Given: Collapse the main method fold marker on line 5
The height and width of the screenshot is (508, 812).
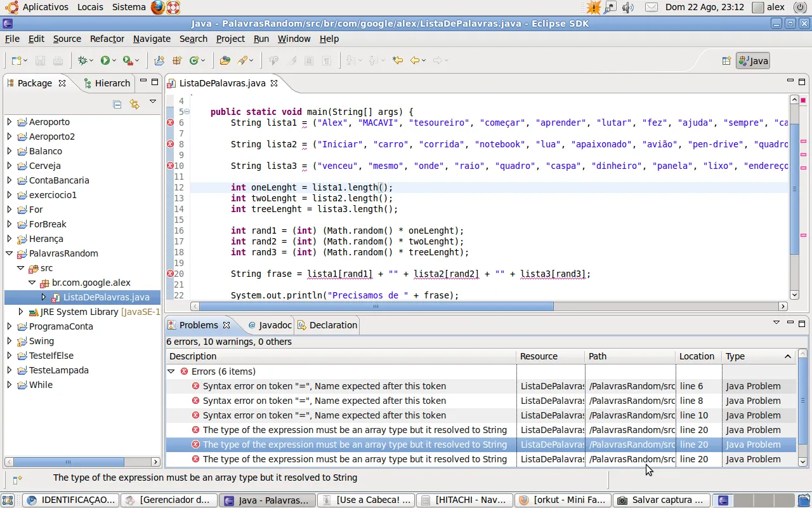Looking at the screenshot, I should (187, 112).
